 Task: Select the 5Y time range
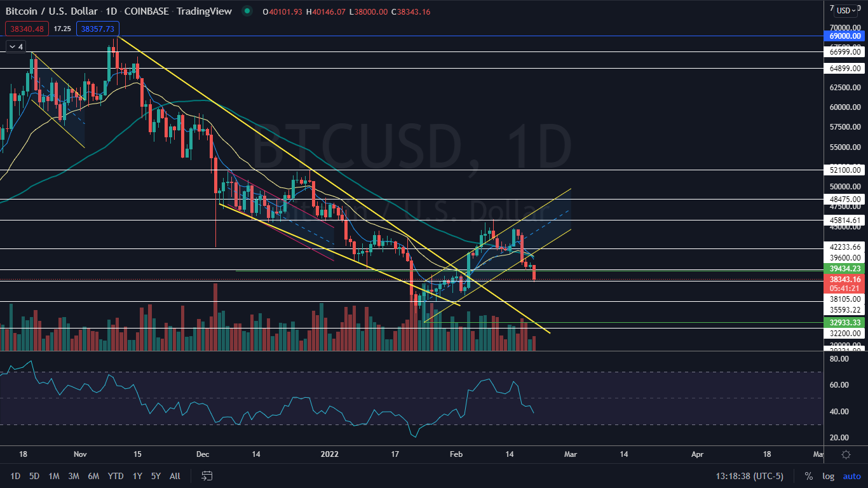(x=156, y=476)
